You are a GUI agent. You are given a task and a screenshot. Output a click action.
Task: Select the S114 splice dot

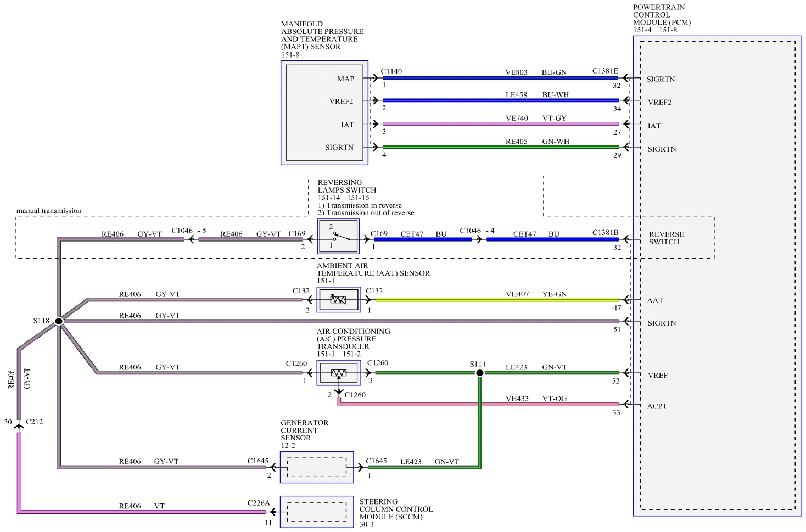479,373
